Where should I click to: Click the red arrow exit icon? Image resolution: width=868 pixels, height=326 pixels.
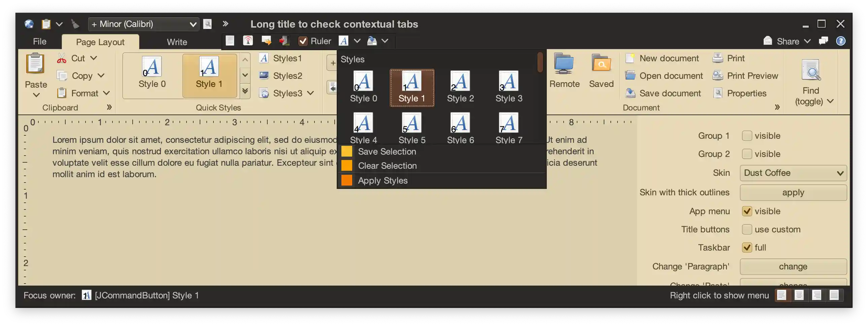pyautogui.click(x=284, y=41)
